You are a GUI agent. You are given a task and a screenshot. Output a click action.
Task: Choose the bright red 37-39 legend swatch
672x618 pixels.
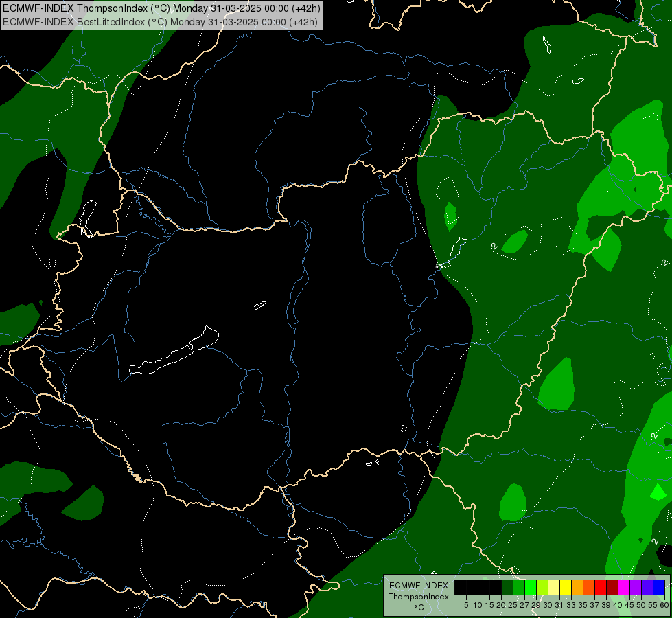pos(601,587)
